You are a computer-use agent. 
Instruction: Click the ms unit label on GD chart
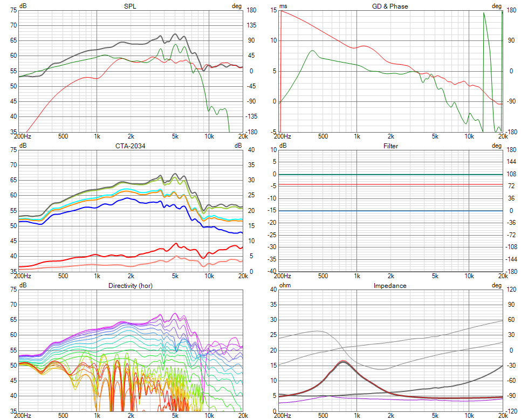point(283,6)
